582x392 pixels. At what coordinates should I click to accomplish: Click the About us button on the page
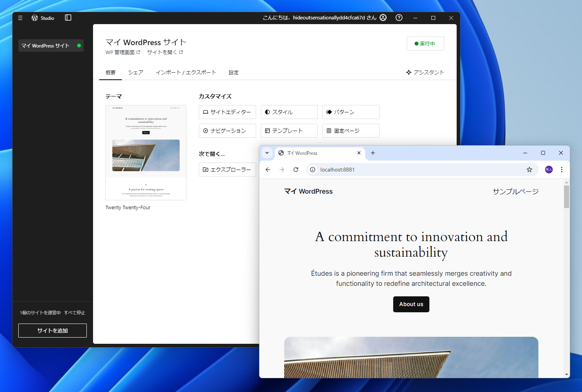pos(411,304)
